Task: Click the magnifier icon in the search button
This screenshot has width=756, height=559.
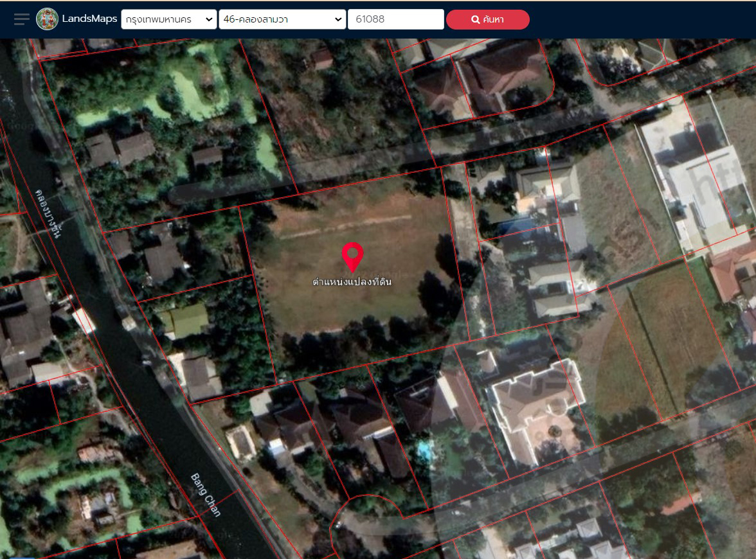Action: pyautogui.click(x=476, y=20)
